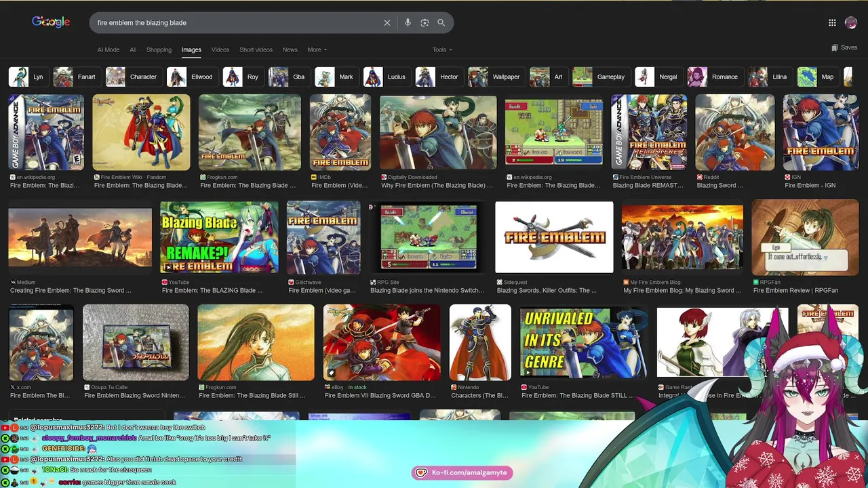Select the Images tab
Screen dimensions: 868x488
tap(191, 49)
